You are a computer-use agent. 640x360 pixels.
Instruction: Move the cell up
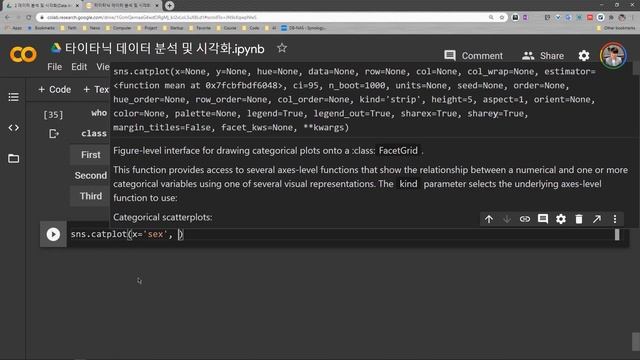tap(489, 219)
